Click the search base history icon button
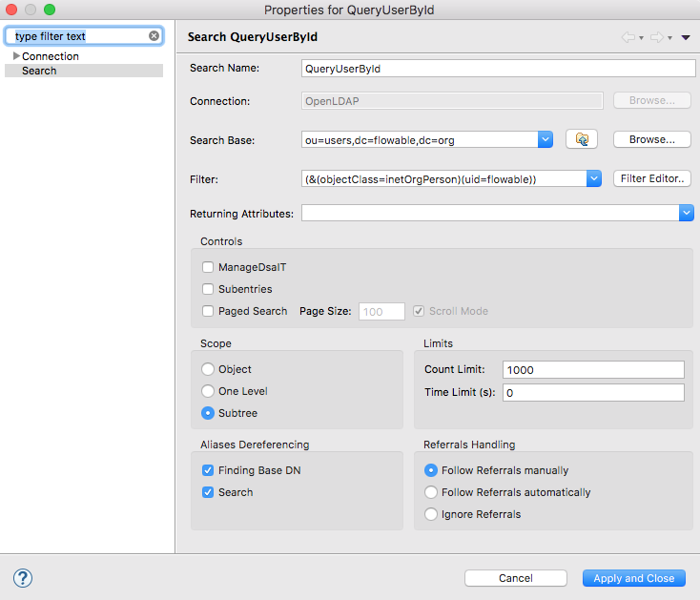This screenshot has height=600, width=700. 581,139
